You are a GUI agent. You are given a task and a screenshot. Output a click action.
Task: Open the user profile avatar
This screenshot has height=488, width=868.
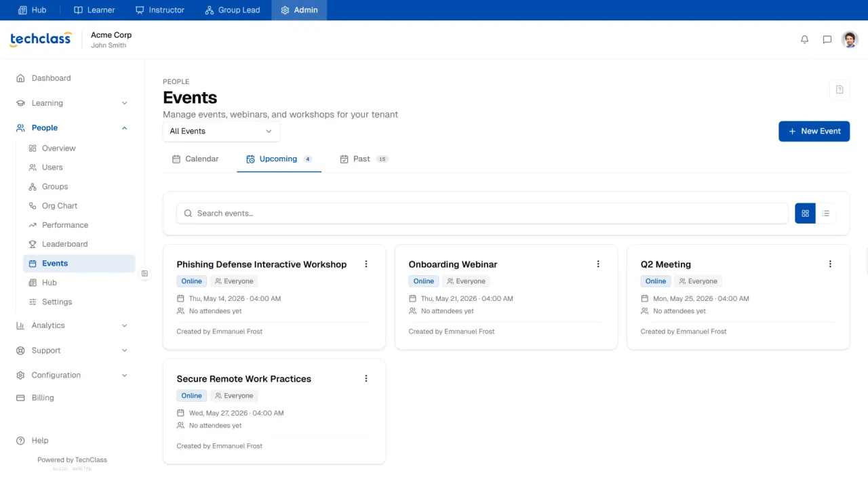pos(850,39)
